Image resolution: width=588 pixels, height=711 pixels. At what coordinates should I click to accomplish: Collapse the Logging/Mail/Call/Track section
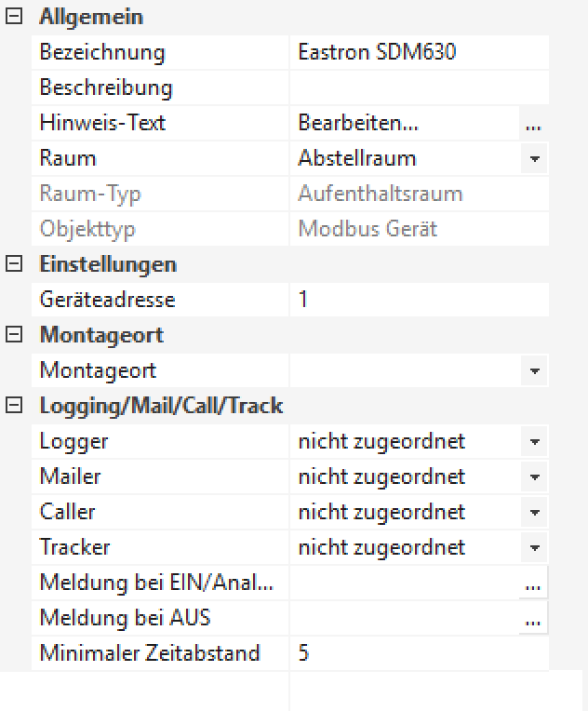13,406
